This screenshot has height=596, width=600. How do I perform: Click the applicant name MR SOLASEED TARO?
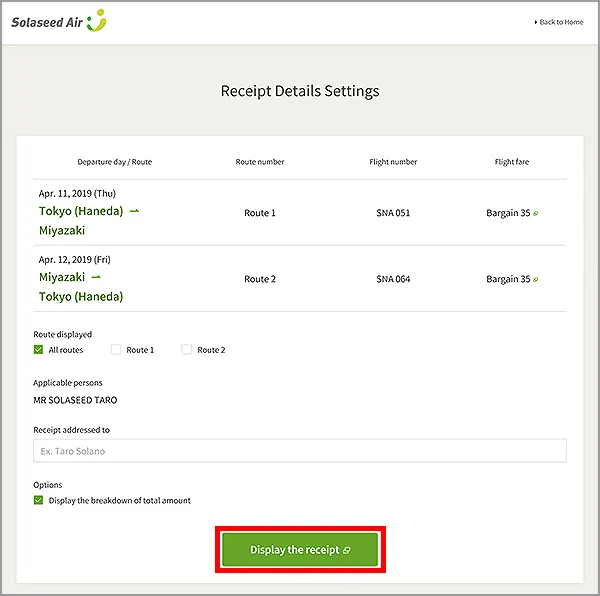click(75, 400)
